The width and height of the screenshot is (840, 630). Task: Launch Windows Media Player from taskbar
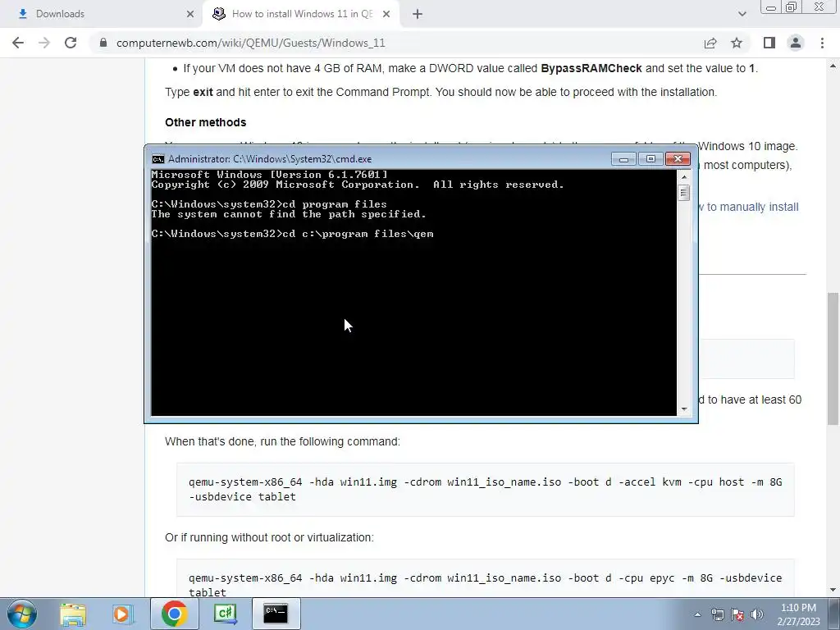121,614
